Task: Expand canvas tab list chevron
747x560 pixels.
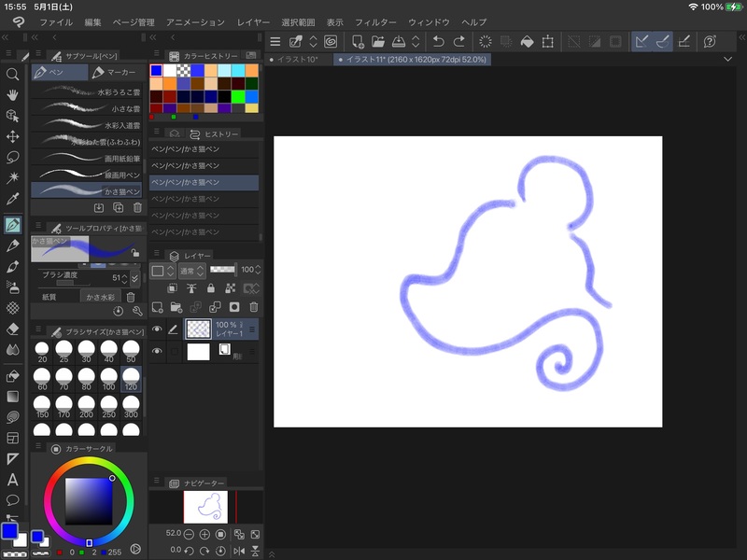Action: click(727, 60)
